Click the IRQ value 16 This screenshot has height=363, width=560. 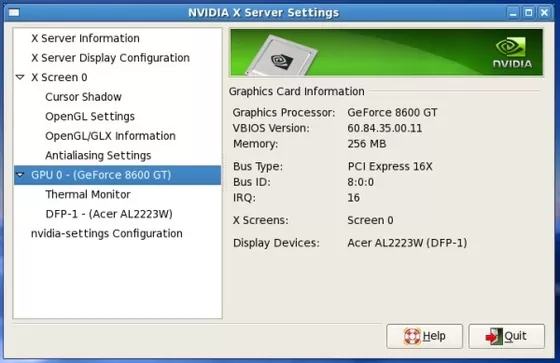pyautogui.click(x=354, y=198)
